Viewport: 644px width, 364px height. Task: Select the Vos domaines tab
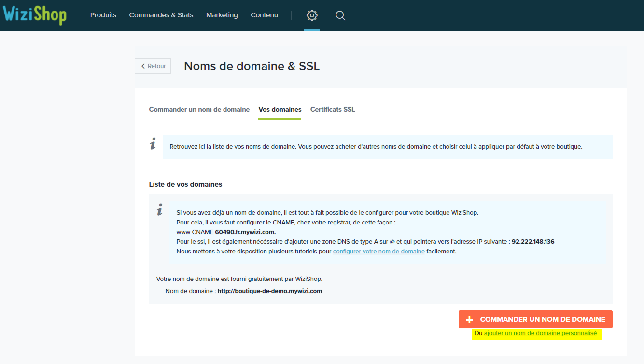tap(280, 109)
